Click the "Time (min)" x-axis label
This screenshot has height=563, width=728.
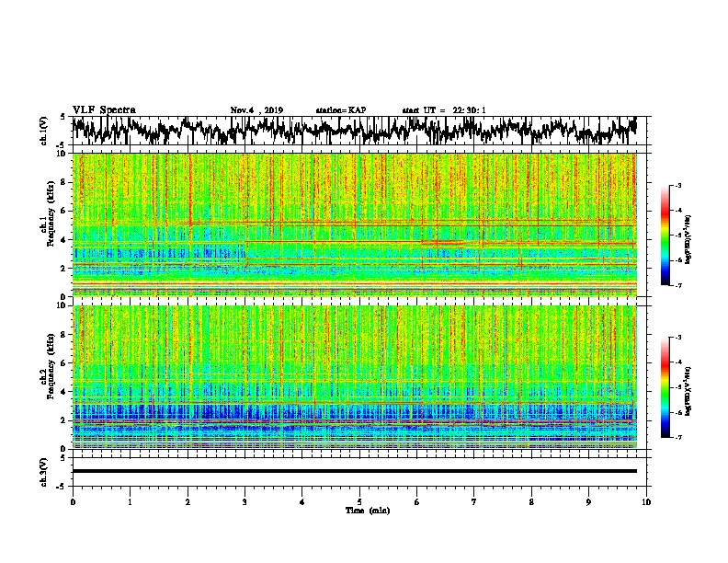coord(368,511)
